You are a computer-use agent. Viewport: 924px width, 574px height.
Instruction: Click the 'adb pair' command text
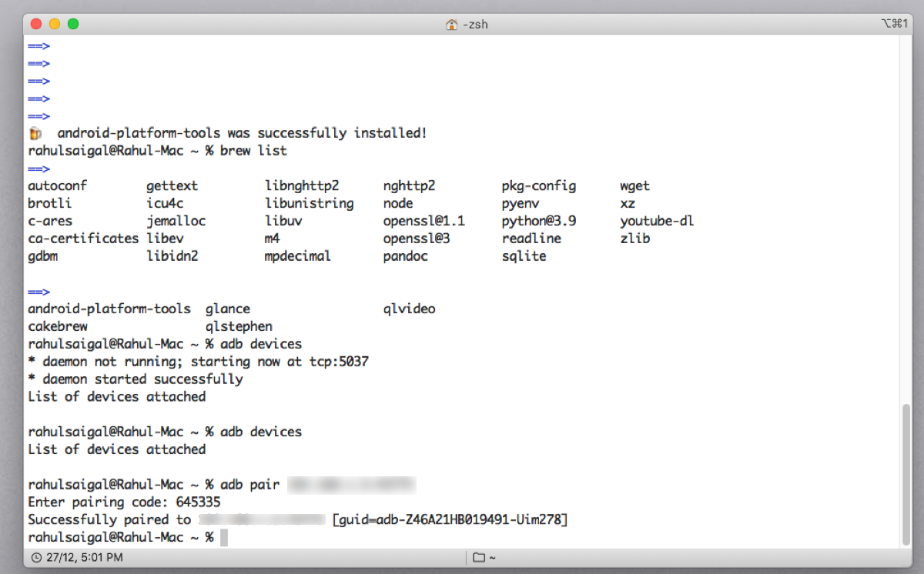(249, 485)
